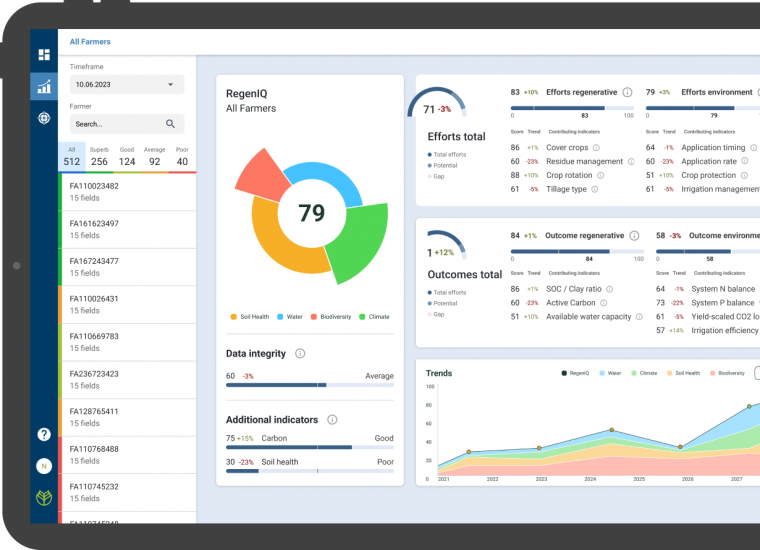The width and height of the screenshot is (760, 550).
Task: Click the green Climate segment of donut chart
Action: click(x=358, y=242)
